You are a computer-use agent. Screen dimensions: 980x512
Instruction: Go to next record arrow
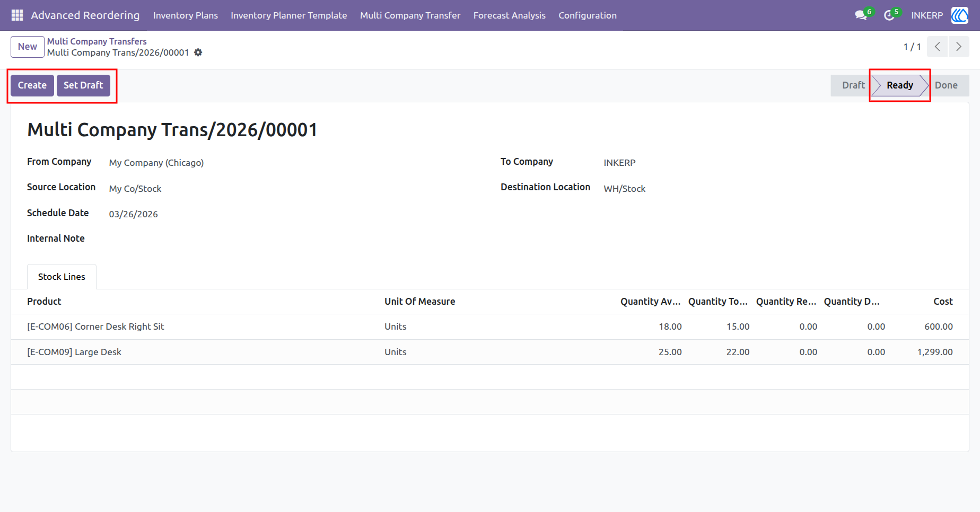coord(959,47)
